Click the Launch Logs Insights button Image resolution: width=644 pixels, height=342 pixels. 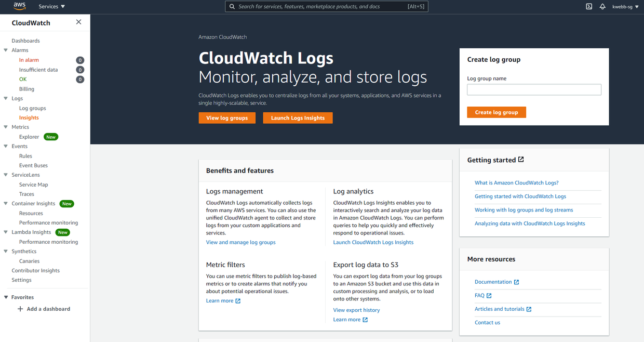point(298,118)
